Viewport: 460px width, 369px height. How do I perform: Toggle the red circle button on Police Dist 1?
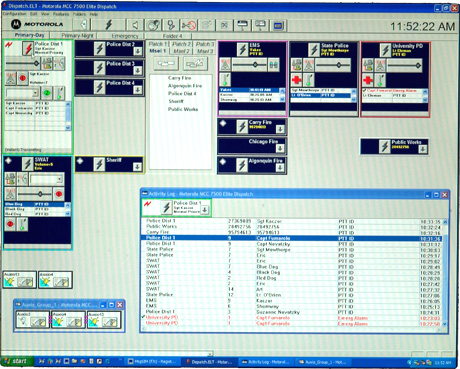(x=22, y=78)
